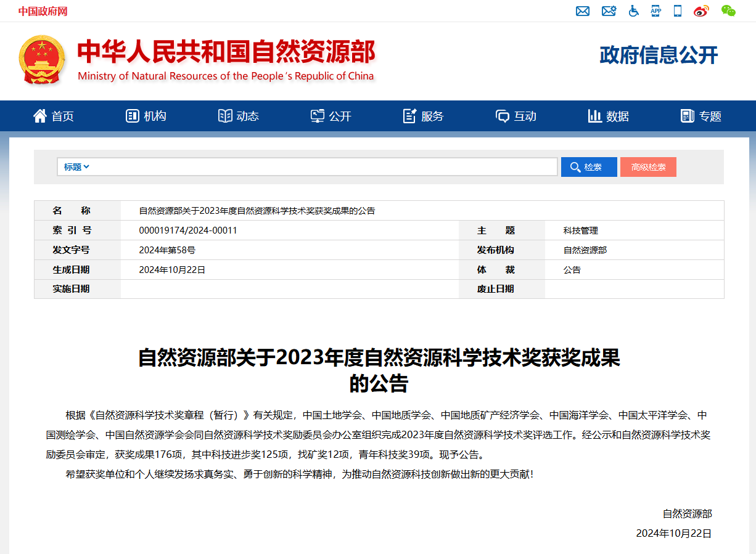Viewport: 756px width, 554px height.
Task: Click the document icon beside 专题
Action: 688,116
